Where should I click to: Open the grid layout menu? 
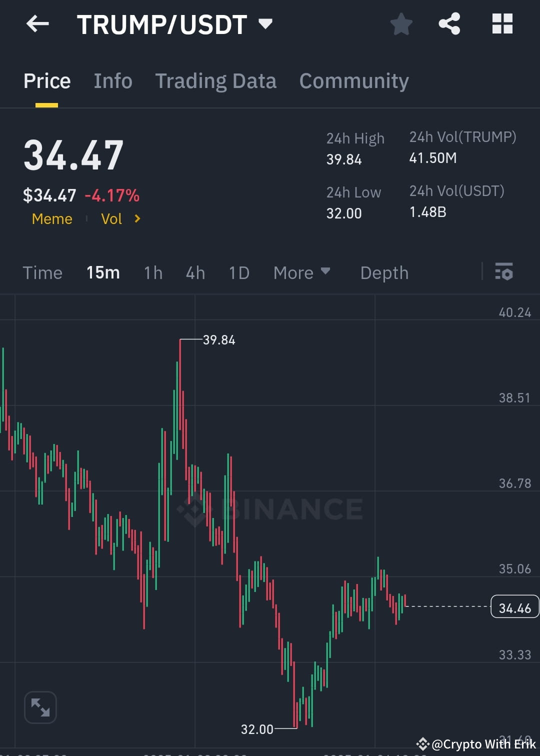501,23
